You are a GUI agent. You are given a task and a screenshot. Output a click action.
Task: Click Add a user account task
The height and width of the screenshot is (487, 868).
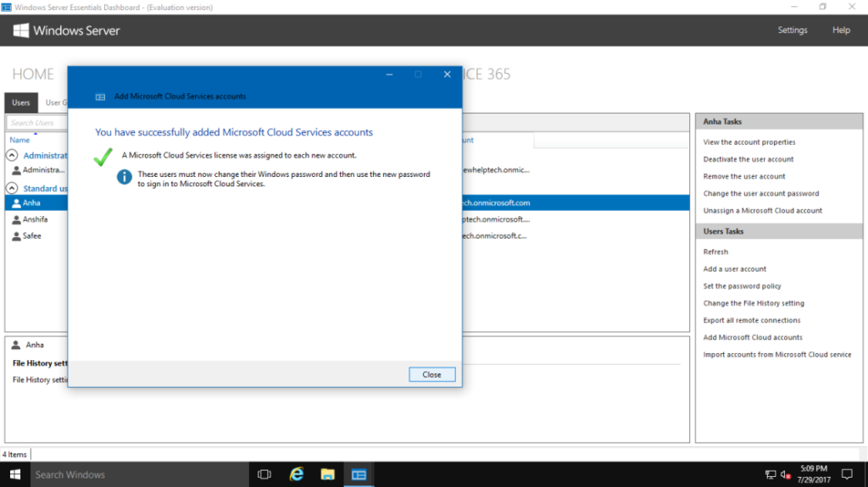click(x=735, y=269)
